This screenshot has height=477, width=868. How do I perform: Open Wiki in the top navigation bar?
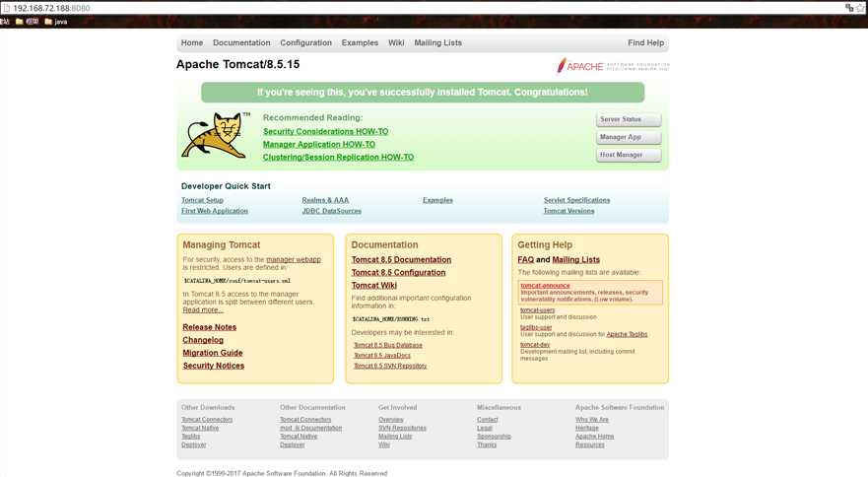[x=396, y=42]
